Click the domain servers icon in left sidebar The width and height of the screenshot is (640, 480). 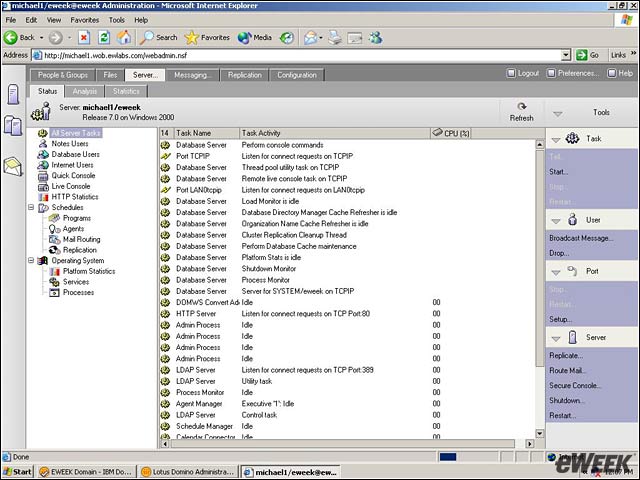(x=13, y=125)
